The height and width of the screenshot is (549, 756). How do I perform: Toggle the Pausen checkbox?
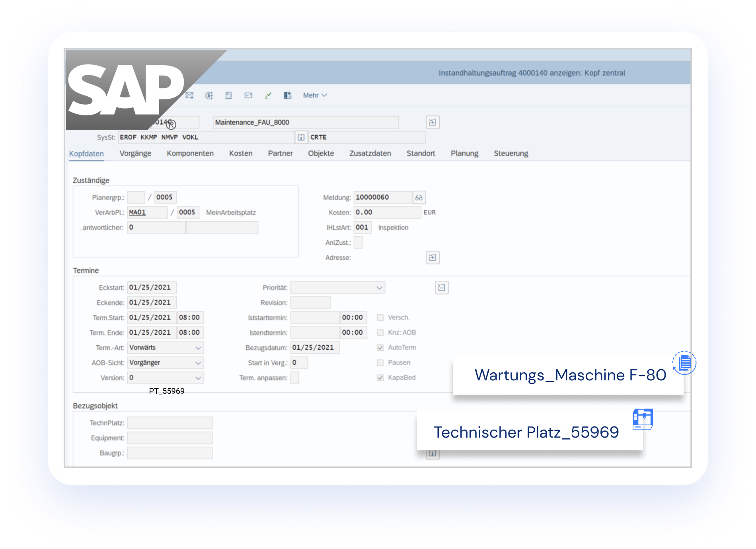pyautogui.click(x=380, y=363)
